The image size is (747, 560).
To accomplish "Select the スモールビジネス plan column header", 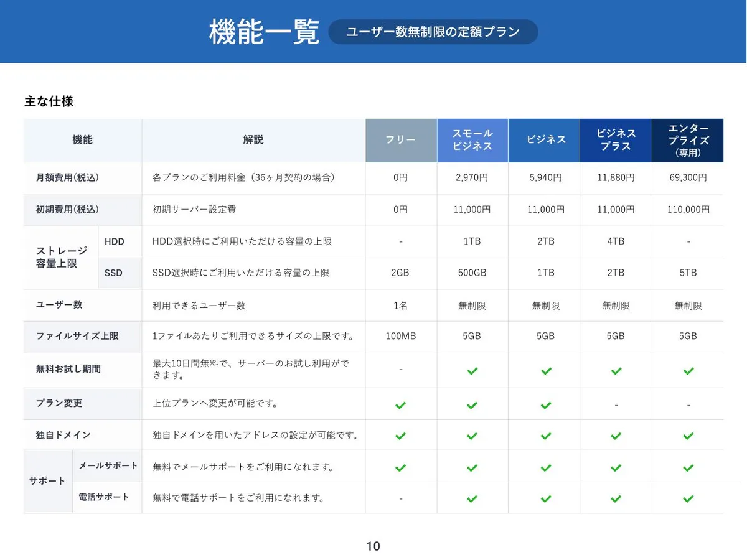I will [472, 140].
